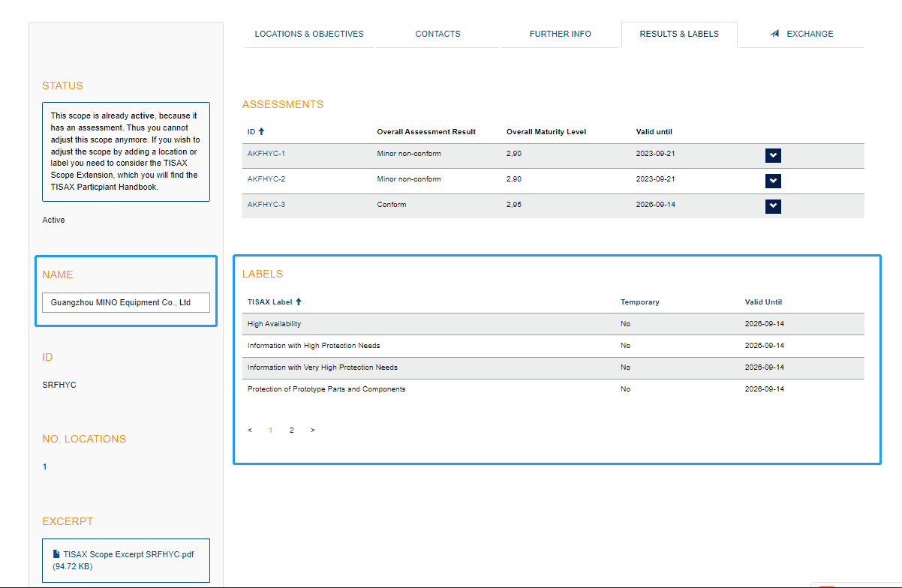Go to previous labels page arrow
Screen dimensions: 902x588
pos(250,430)
